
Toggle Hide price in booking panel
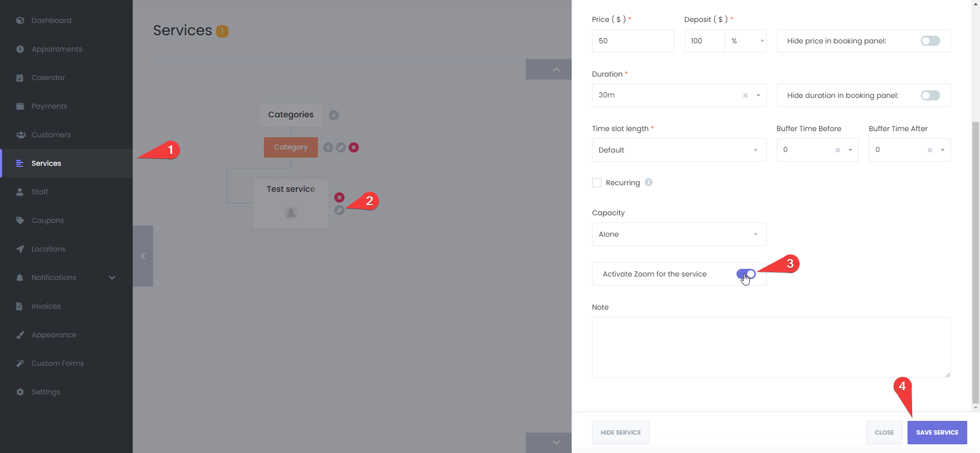[x=930, y=41]
